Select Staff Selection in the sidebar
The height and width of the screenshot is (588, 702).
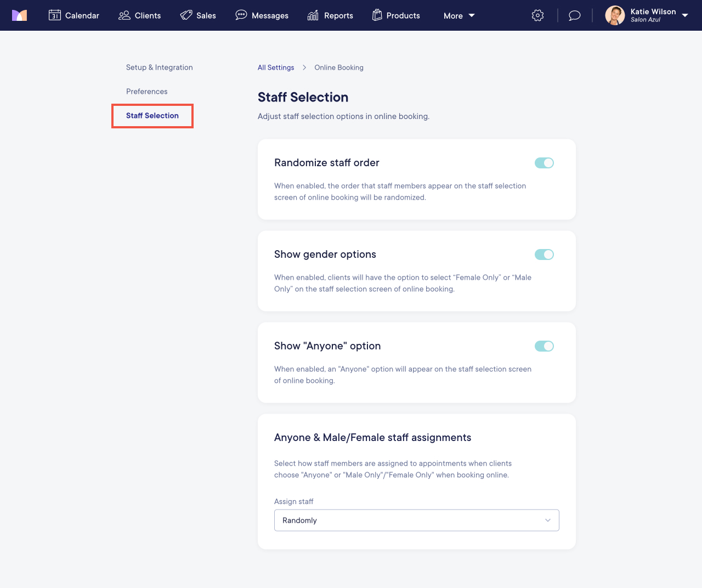(152, 116)
